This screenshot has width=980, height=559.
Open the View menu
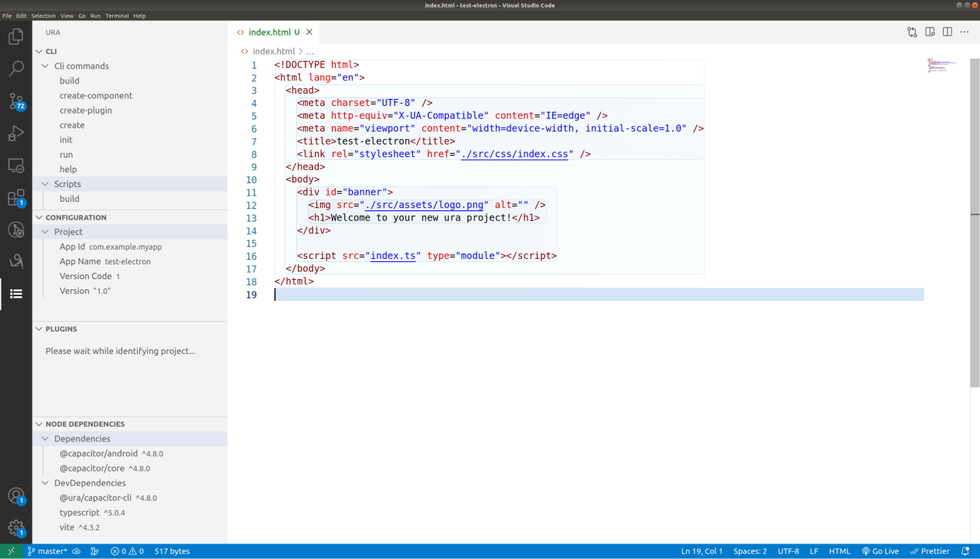(67, 15)
